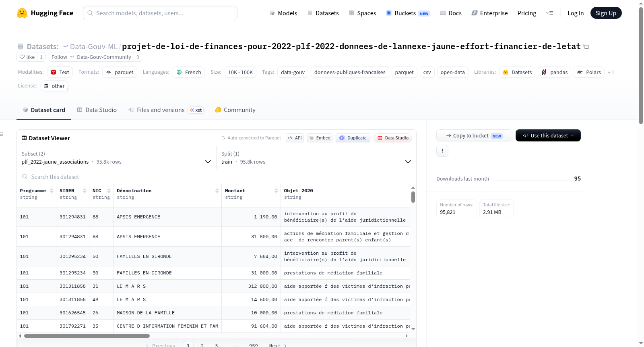The height and width of the screenshot is (347, 644).
Task: Switch to Dataset card tab
Action: [43, 110]
